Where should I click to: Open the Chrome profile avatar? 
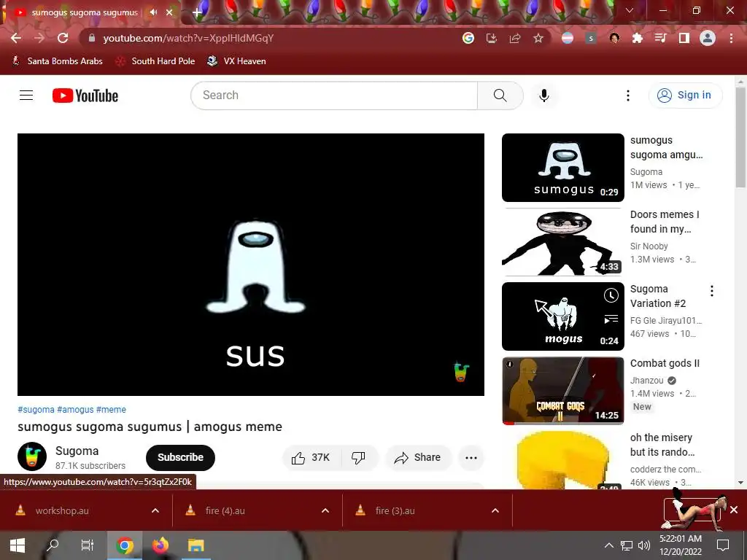pyautogui.click(x=708, y=38)
